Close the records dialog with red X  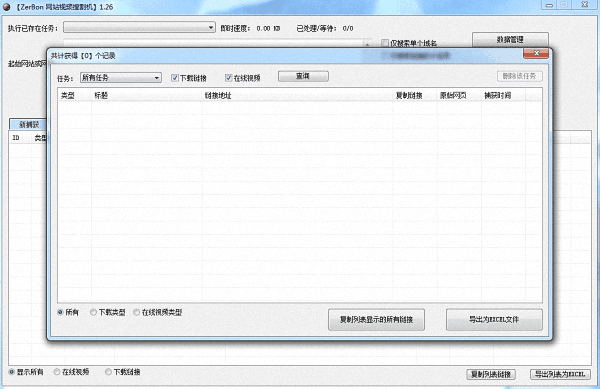[536, 54]
